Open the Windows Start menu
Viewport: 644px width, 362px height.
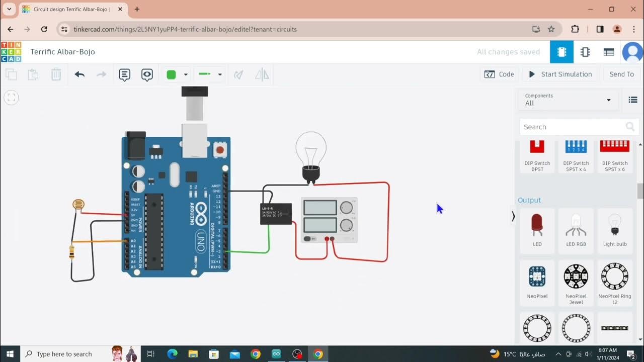pos(10,354)
